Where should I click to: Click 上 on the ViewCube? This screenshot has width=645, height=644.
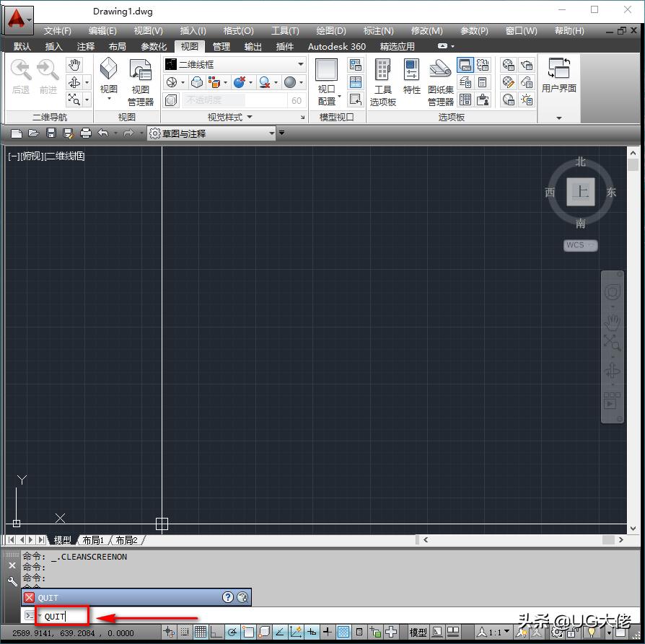click(581, 191)
